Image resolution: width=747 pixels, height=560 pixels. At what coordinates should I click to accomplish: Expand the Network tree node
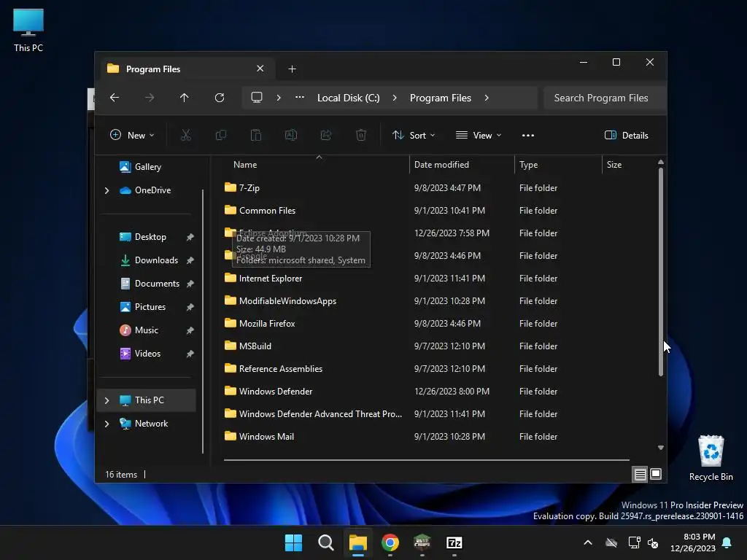(107, 424)
